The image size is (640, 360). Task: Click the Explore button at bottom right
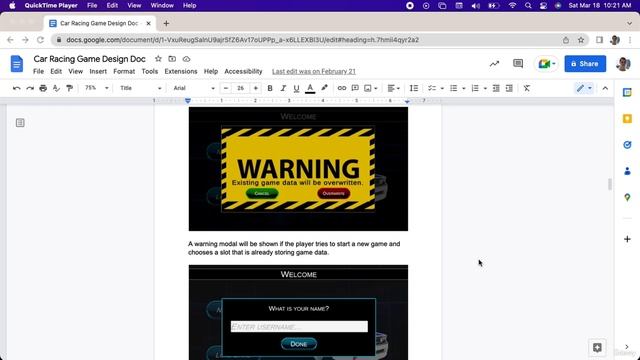(x=597, y=347)
